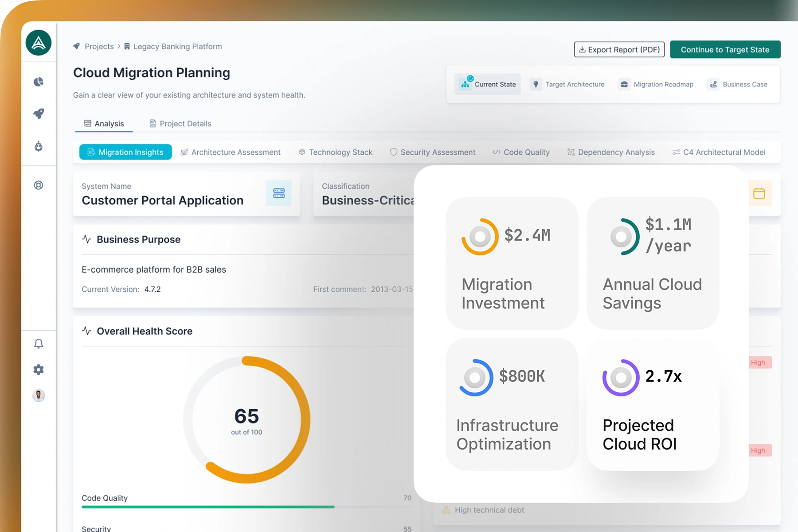This screenshot has height=532, width=798.
Task: Open Security Assessment sub-tab
Action: [433, 152]
